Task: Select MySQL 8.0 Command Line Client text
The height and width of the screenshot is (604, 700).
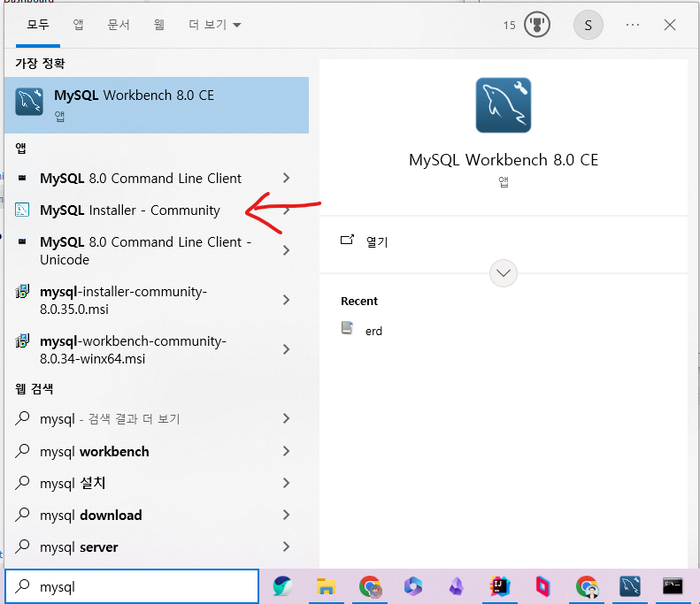Action: [x=141, y=178]
